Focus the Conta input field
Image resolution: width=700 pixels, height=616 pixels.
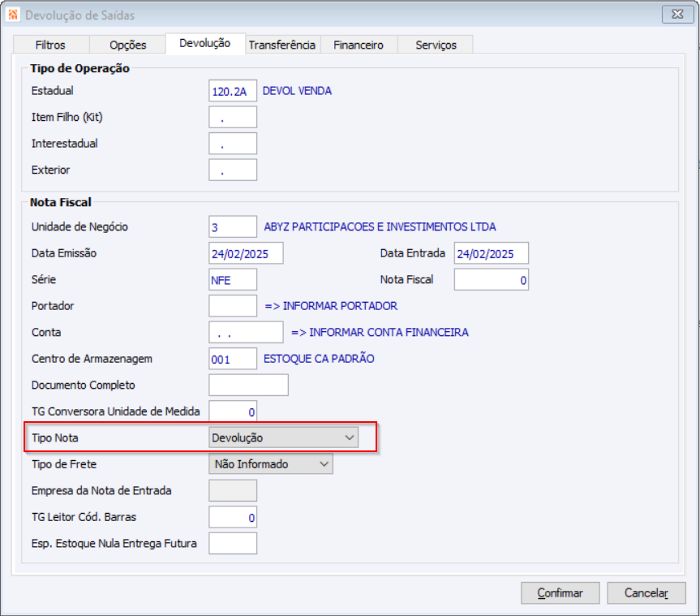246,332
